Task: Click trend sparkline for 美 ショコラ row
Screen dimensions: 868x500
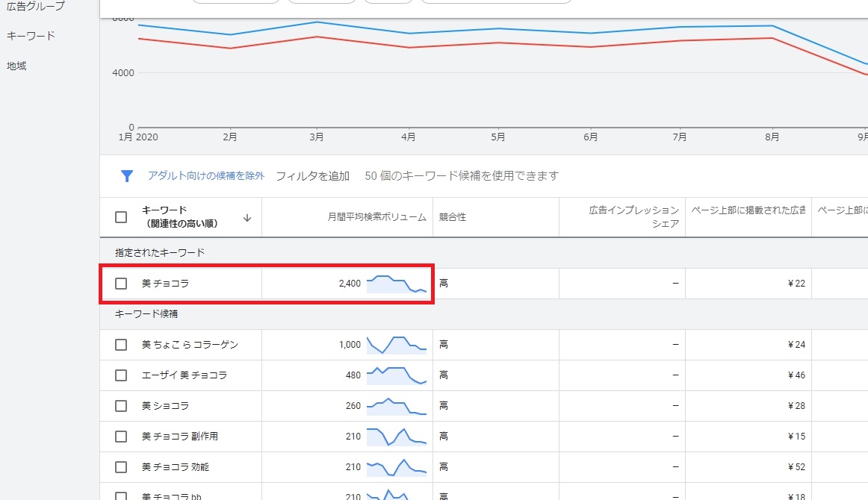Action: click(x=396, y=406)
